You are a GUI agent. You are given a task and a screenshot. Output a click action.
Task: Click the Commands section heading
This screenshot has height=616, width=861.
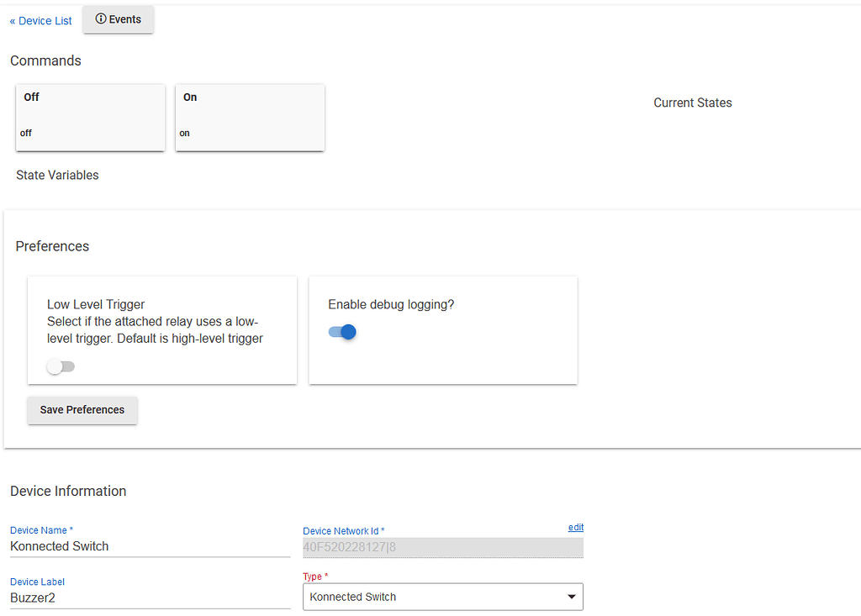point(45,61)
